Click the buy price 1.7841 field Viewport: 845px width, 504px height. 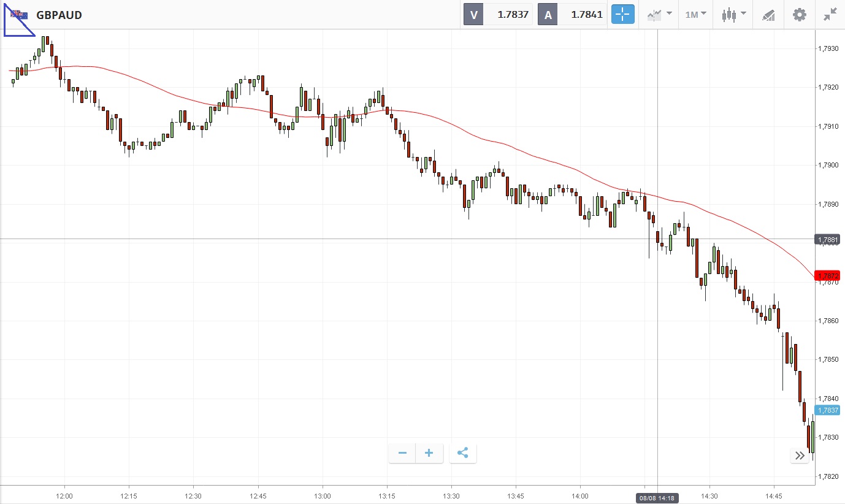click(x=583, y=15)
